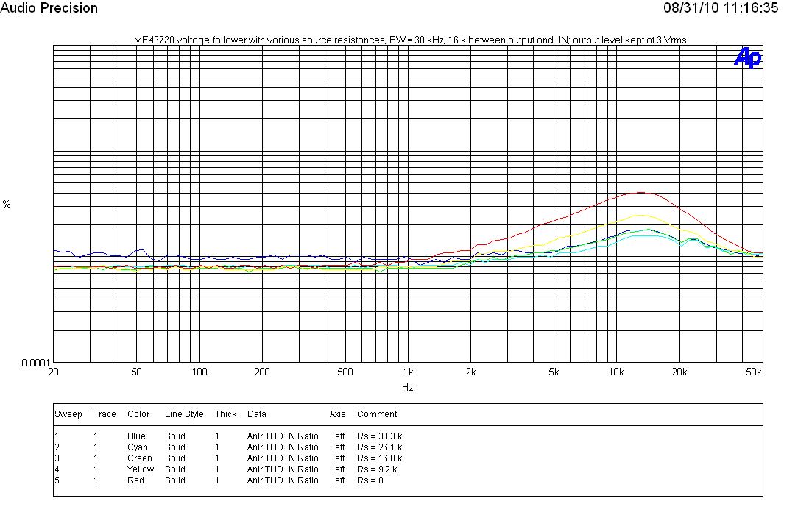Screen dimensions: 798x532
Task: Click sweep number 1 in legend table
Action: [x=57, y=436]
